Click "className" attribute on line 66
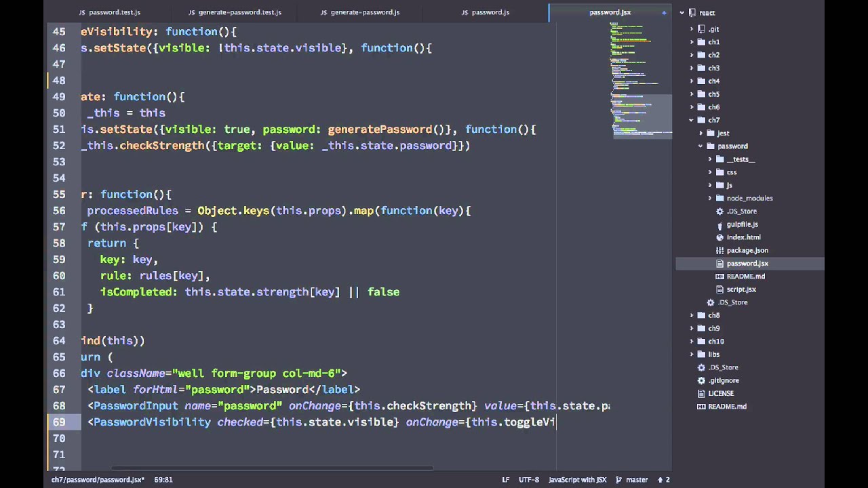 click(x=136, y=373)
